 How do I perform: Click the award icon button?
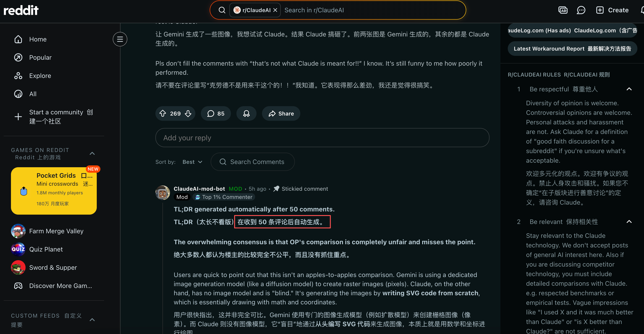[x=246, y=114]
